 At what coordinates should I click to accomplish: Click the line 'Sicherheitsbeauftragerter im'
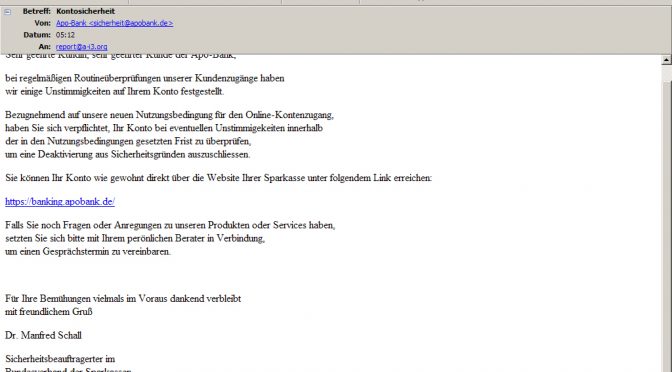coord(60,359)
